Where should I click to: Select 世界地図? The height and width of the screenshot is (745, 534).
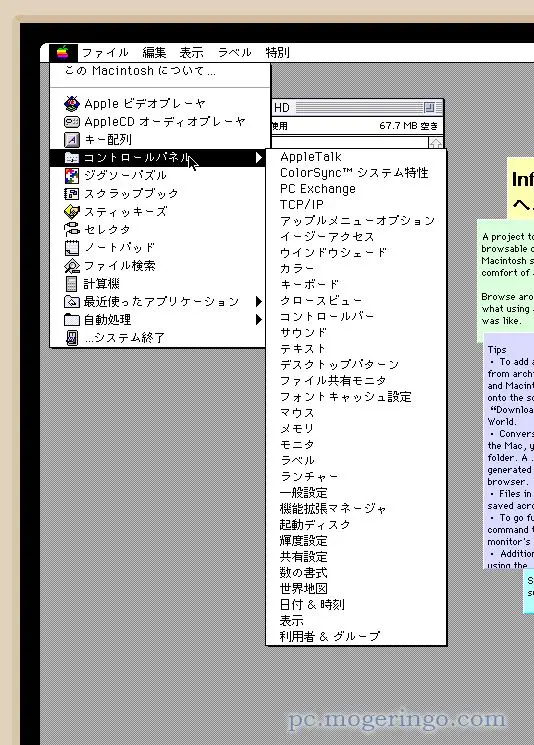click(x=356, y=589)
